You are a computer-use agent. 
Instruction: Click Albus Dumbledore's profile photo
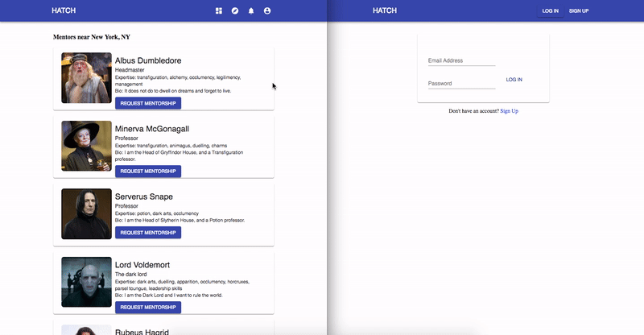pyautogui.click(x=86, y=77)
